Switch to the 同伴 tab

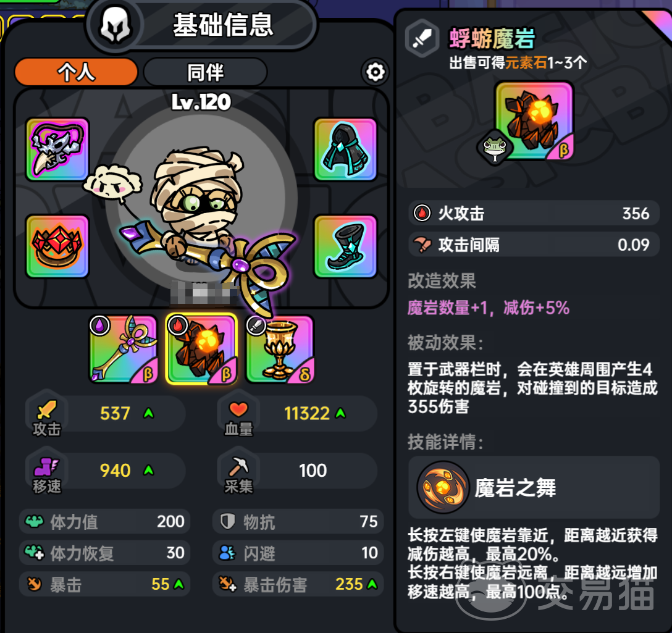tap(205, 72)
